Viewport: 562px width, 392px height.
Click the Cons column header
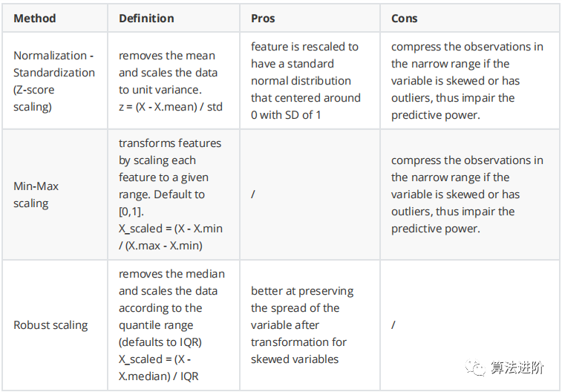405,19
